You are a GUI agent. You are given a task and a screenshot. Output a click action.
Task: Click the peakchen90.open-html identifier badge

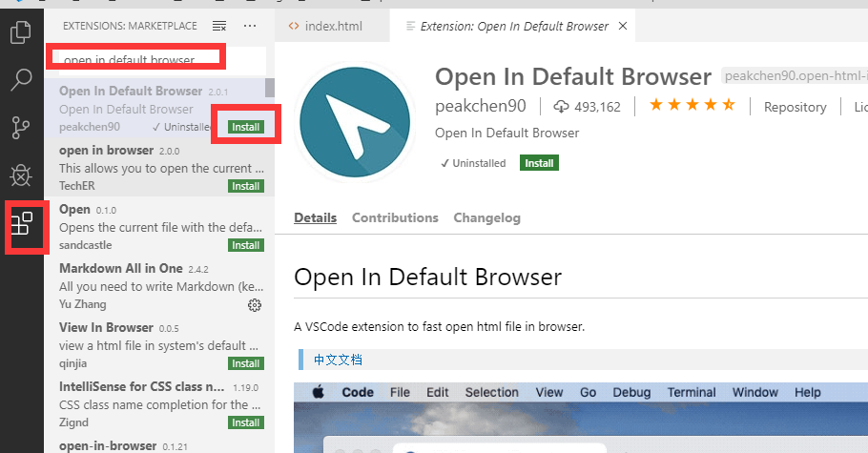pyautogui.click(x=795, y=76)
